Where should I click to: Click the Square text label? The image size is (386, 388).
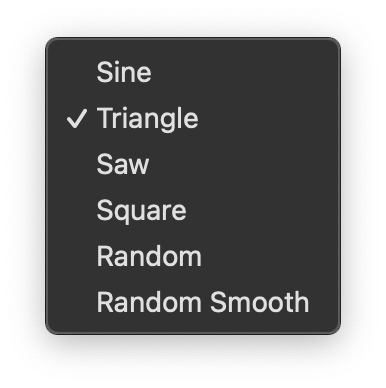coord(141,211)
